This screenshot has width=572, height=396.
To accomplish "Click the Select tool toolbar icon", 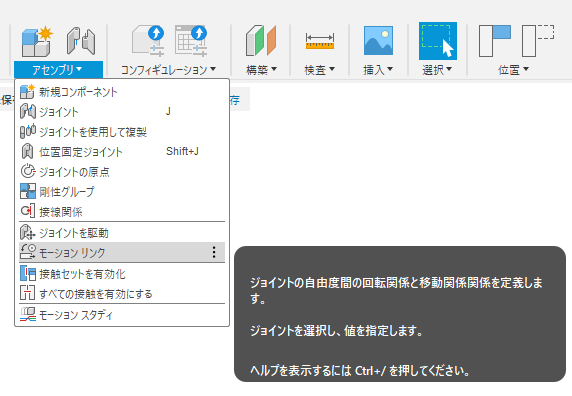I will click(438, 41).
